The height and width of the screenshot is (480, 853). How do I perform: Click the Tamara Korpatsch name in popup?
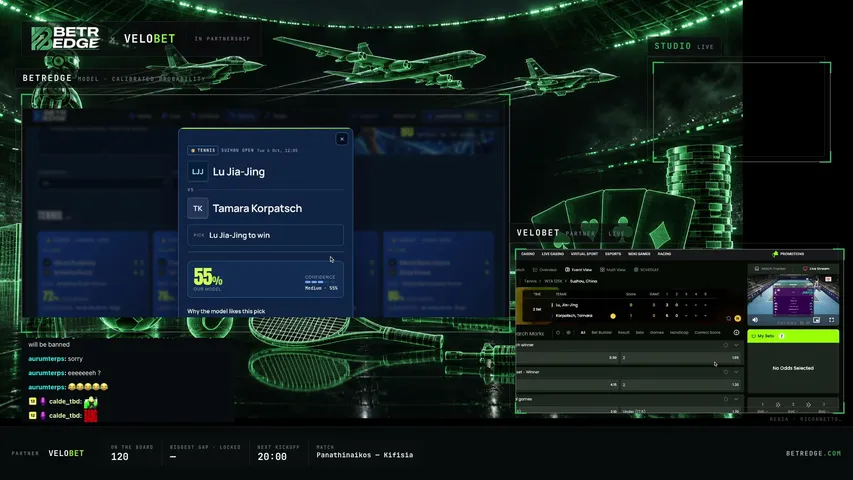(x=257, y=208)
